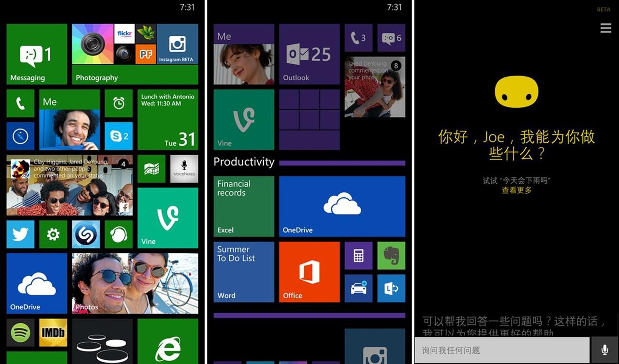The height and width of the screenshot is (364, 619).
Task: Open the Jared DeYoung photo comment tile
Action: [x=375, y=87]
